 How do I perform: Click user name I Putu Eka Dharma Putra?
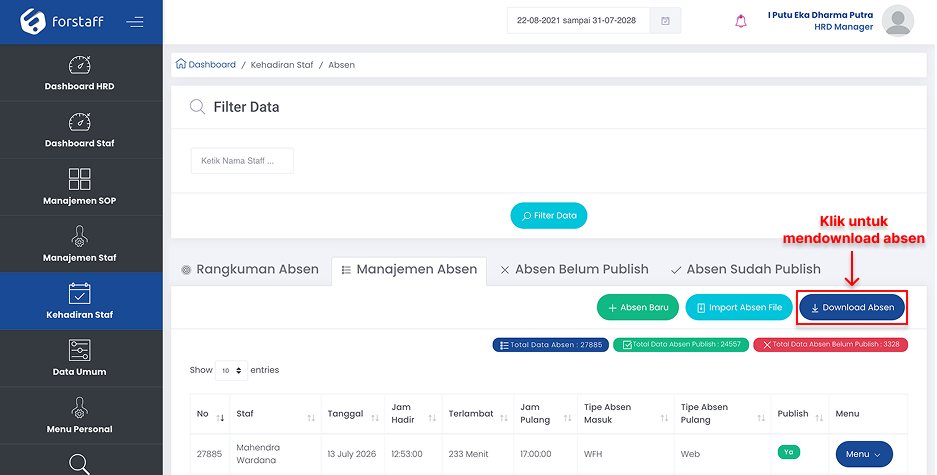coord(820,15)
